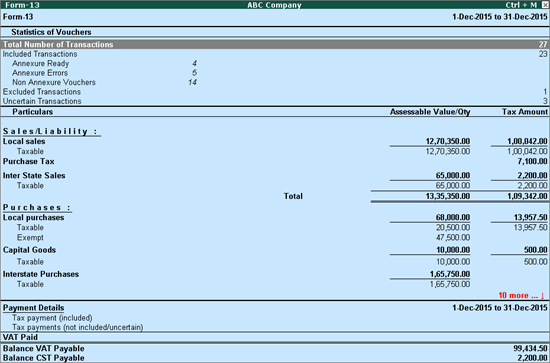Select Inter State Sales row
550x363 pixels.
point(275,175)
